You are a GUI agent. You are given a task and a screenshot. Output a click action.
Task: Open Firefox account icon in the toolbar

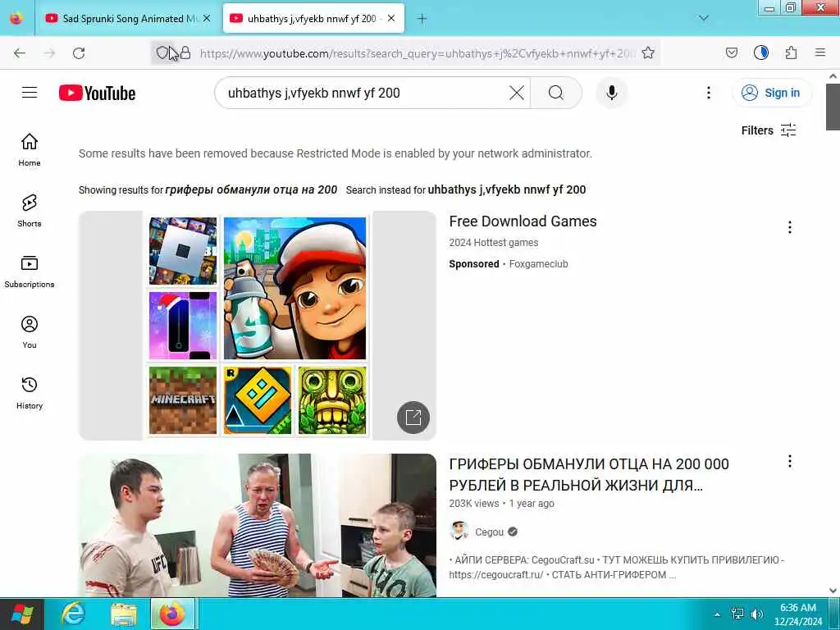[760, 52]
